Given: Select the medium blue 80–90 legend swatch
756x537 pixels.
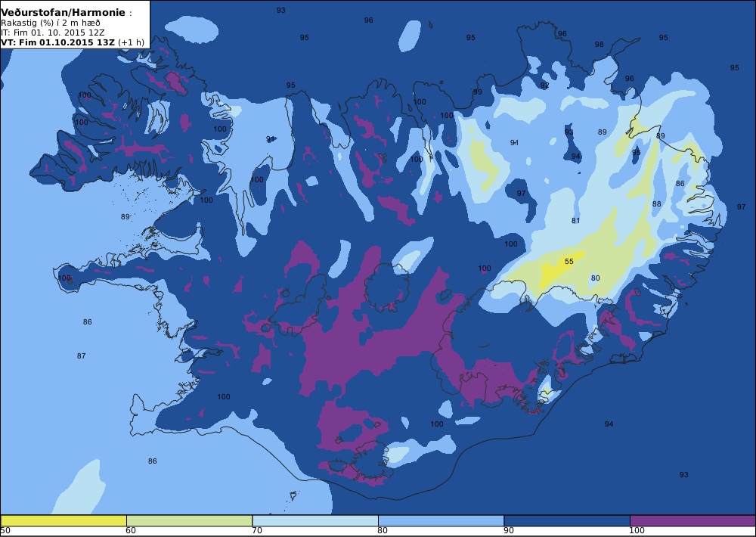Looking at the screenshot, I should [x=442, y=520].
